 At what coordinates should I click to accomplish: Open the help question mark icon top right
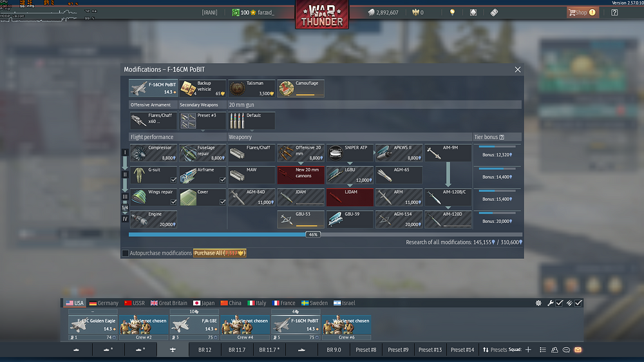coord(614,12)
